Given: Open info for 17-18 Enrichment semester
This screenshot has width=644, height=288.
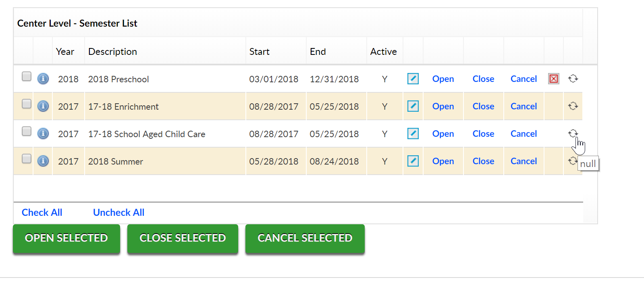Looking at the screenshot, I should [x=43, y=106].
